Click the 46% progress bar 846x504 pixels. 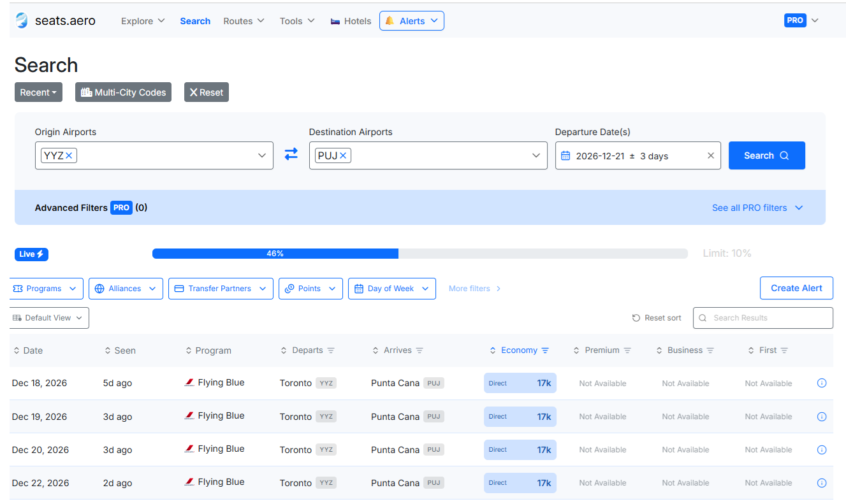275,254
